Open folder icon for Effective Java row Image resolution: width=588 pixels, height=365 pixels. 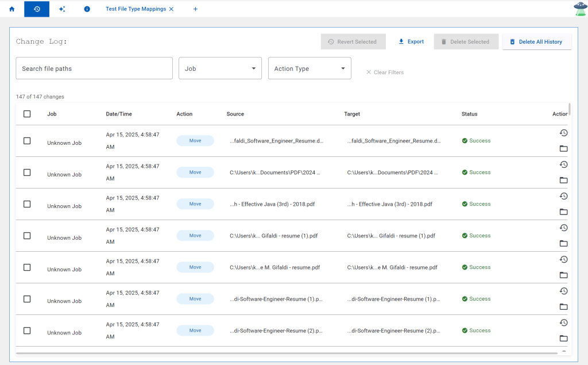563,212
